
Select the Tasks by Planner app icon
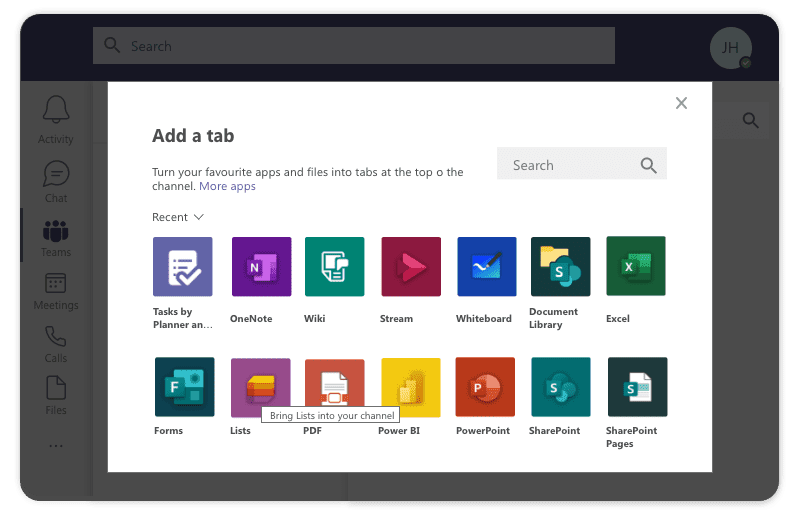(x=182, y=267)
